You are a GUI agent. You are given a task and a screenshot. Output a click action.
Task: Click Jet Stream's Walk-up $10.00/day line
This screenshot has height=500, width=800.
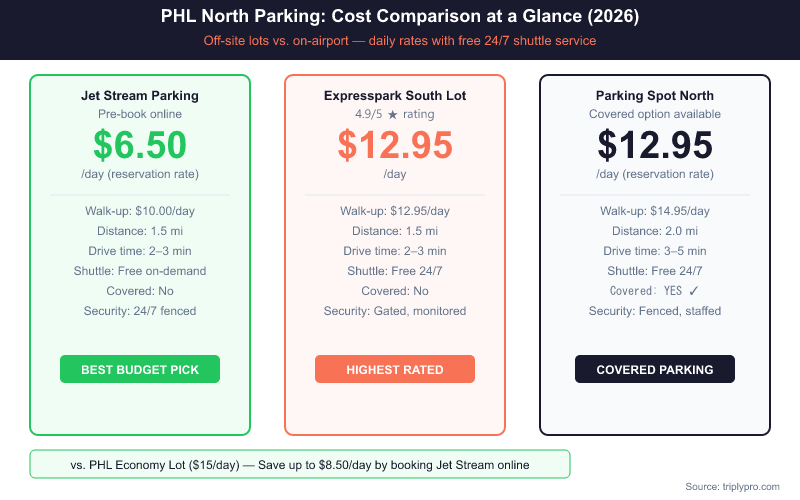click(x=140, y=211)
